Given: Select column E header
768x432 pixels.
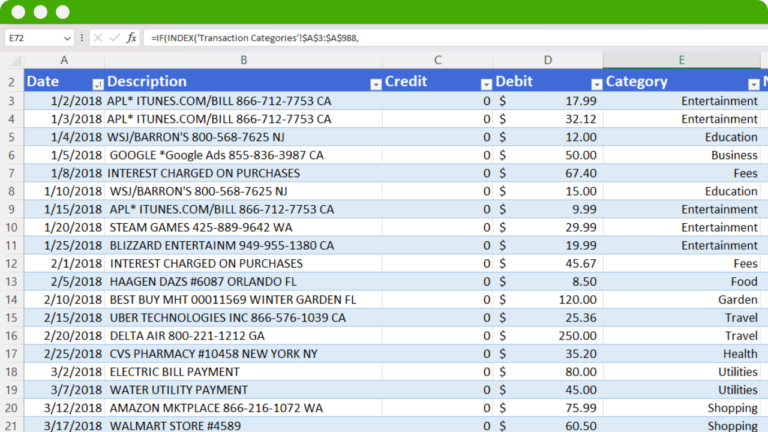Looking at the screenshot, I should [x=681, y=61].
